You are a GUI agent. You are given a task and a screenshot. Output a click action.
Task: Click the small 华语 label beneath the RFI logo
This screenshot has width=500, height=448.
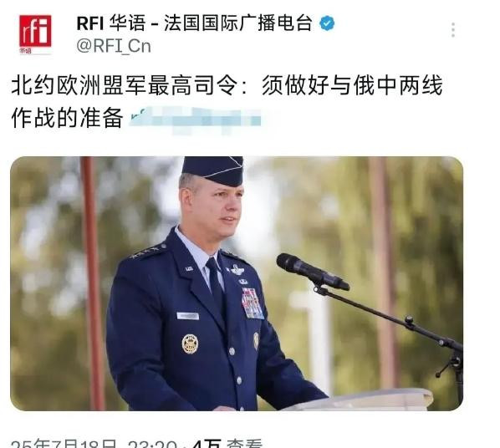(25, 51)
